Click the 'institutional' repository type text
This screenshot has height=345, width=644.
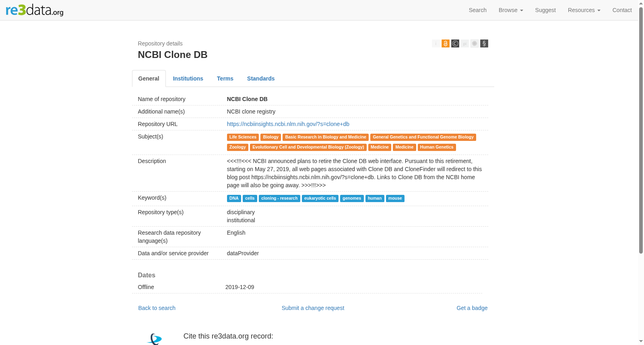(241, 220)
